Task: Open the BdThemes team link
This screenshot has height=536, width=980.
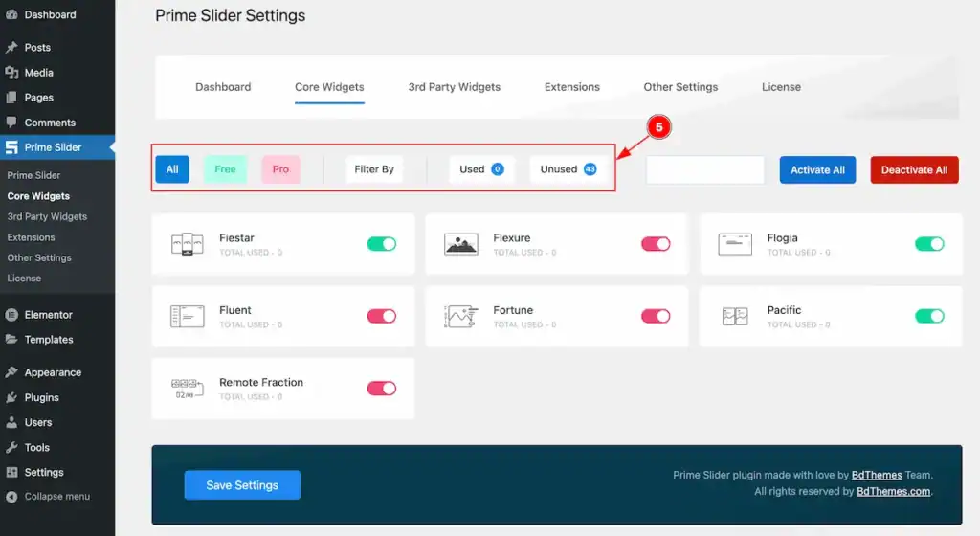Action: point(877,475)
